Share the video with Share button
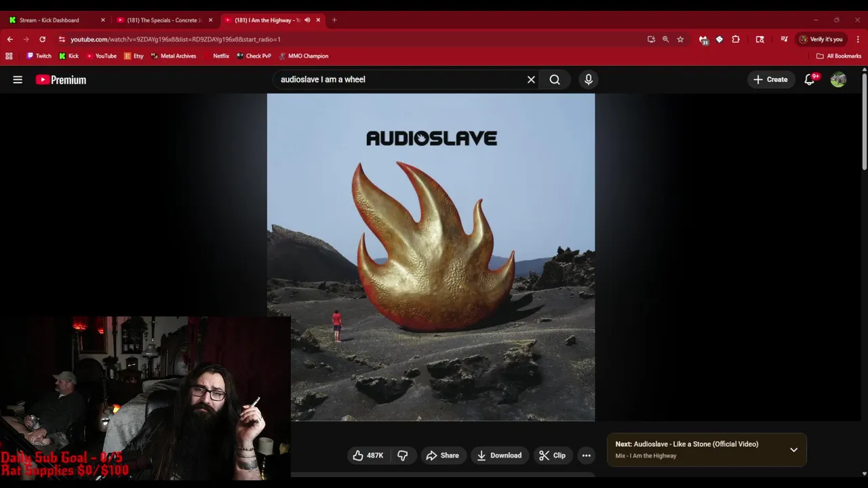 (442, 455)
